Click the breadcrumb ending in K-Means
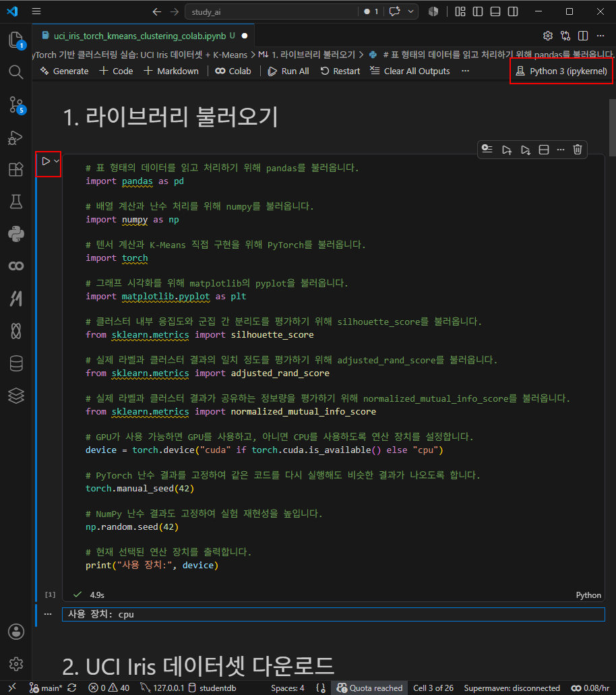Screen dimensions: 616x695 141,55
